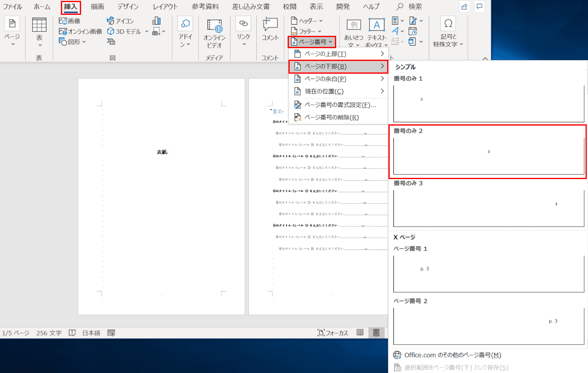
Task: Click the 256 文字 word count
Action: point(49,333)
